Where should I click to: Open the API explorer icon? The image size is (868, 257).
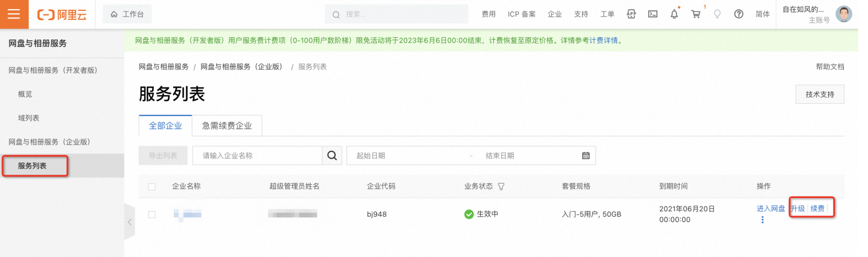[632, 14]
